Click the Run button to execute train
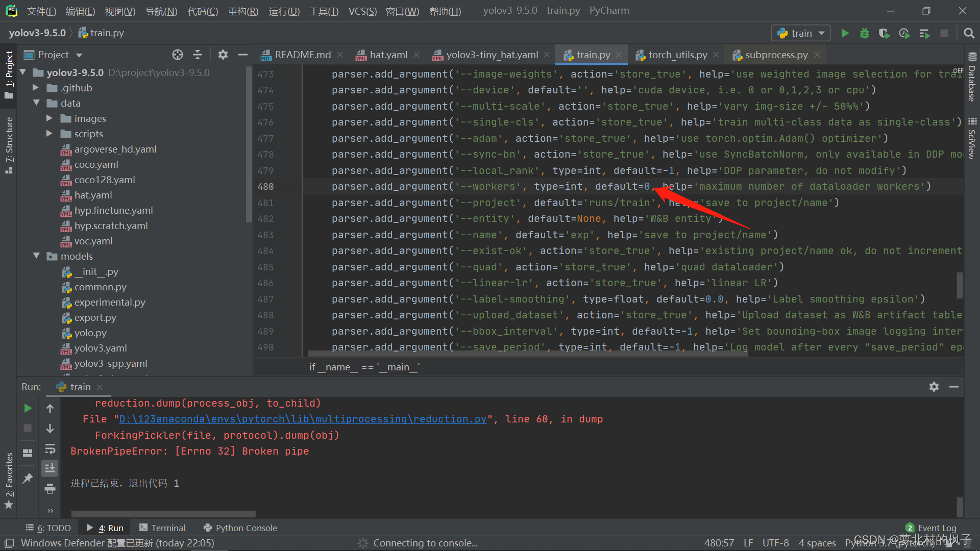 click(x=846, y=32)
